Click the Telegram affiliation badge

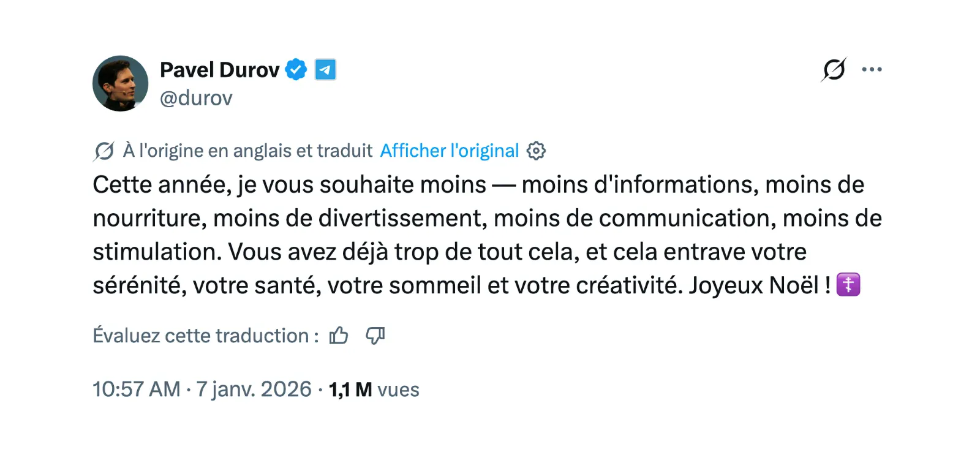tap(325, 70)
